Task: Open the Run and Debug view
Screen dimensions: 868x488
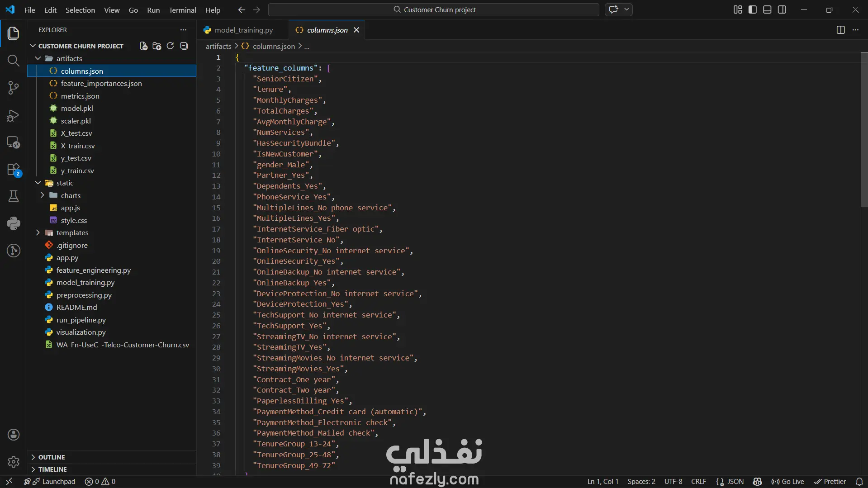Action: (x=14, y=115)
